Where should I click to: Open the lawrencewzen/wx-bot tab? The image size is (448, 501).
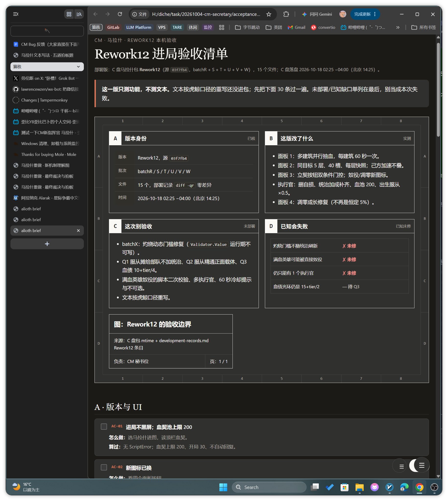point(47,89)
